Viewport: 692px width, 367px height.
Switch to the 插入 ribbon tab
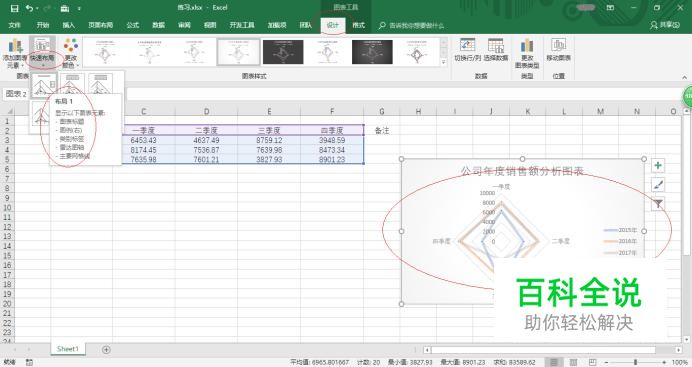click(x=68, y=25)
